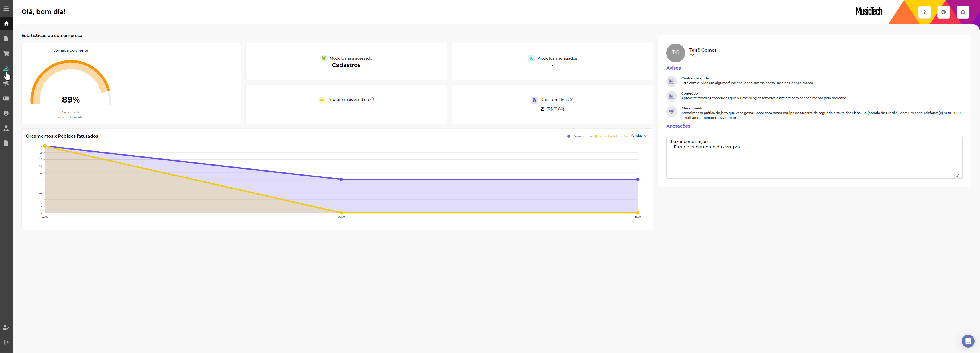Open the megaphone marketing module
Viewport: 980px width, 353px height.
(6, 83)
